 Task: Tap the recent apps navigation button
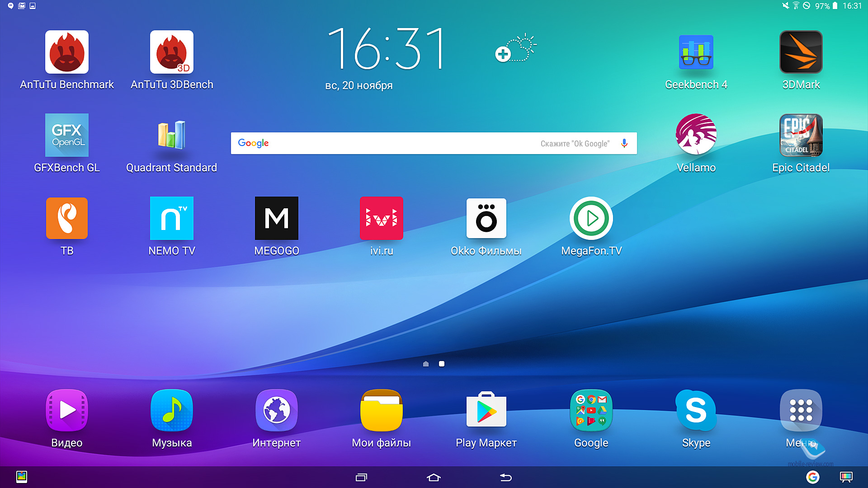(362, 478)
